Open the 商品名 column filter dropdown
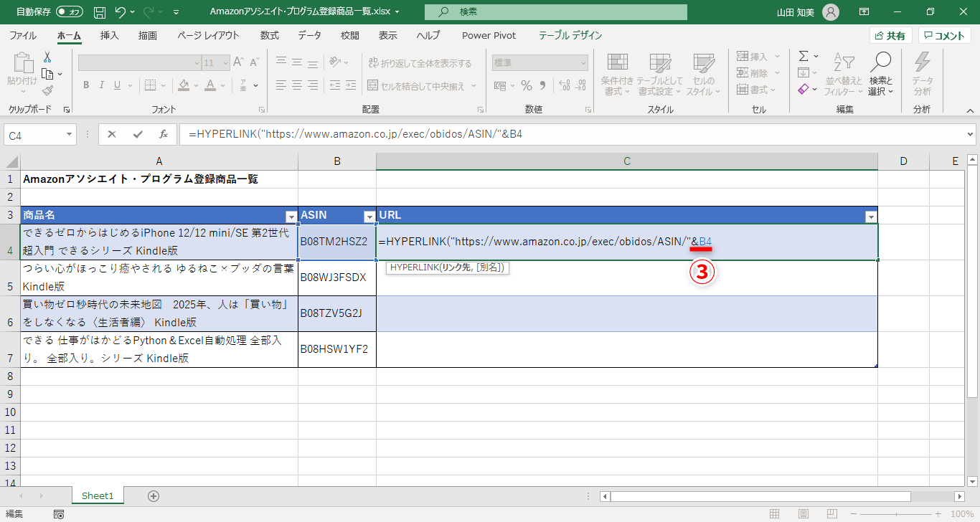Screen dimensions: 980x522 pos(291,217)
